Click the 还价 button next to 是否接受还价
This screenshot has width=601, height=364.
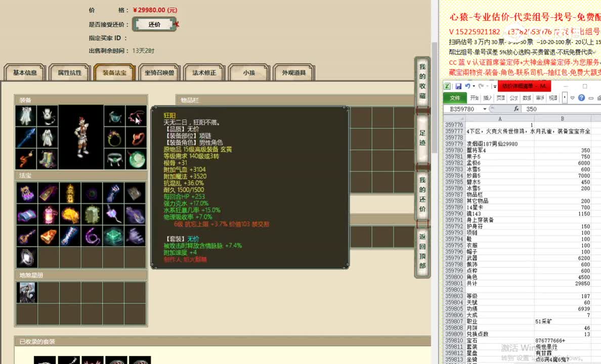coord(154,24)
